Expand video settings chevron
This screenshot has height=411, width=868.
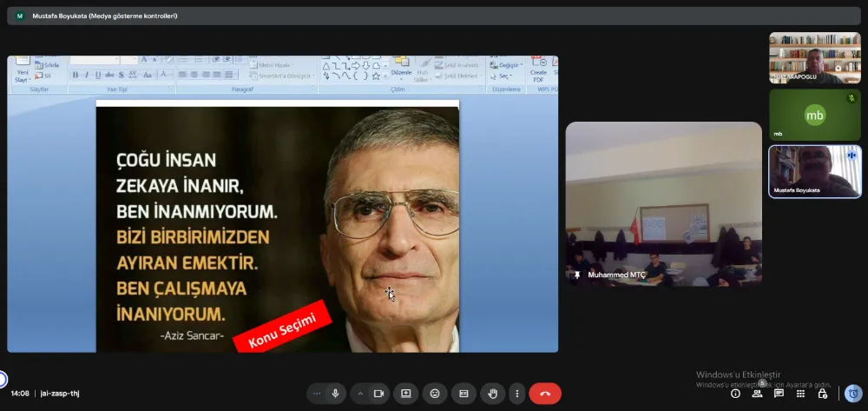pos(360,394)
